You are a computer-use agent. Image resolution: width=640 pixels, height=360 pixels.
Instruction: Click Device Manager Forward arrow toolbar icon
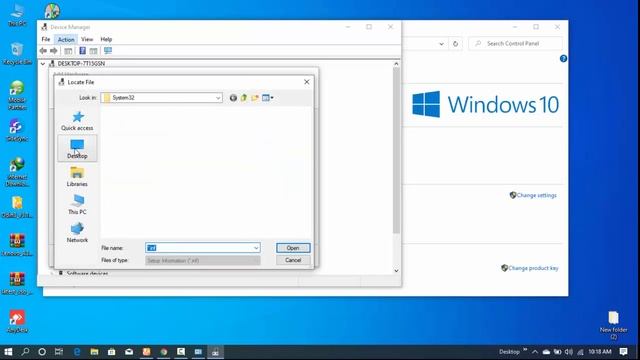(x=53, y=51)
